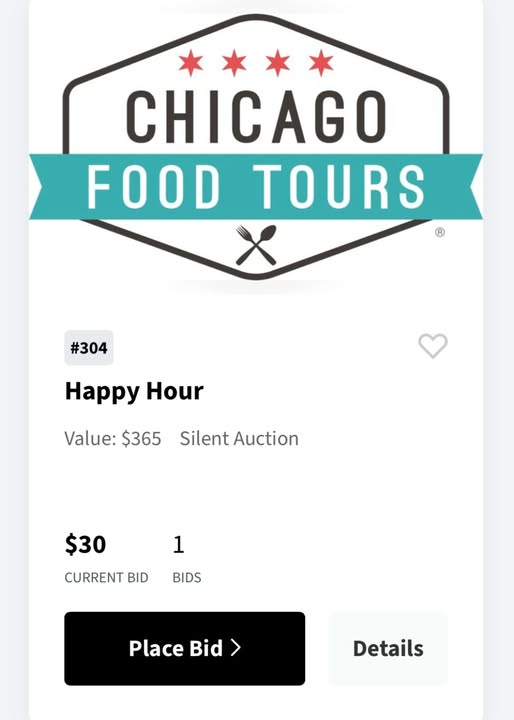
Task: Tap the second red star in the logo
Action: (x=234, y=63)
